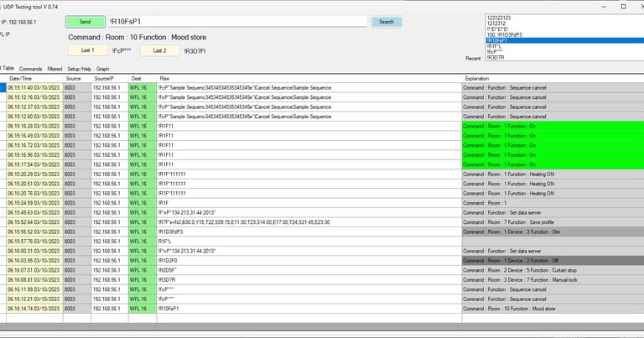Click the 8003 source cell at 06:15:55.52

coord(77,231)
